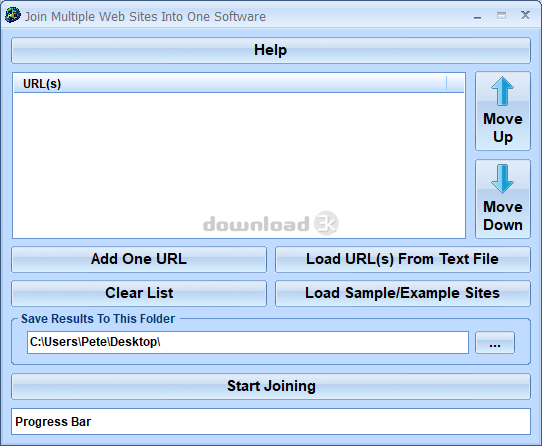This screenshot has width=542, height=446.
Task: Browse for folder with the ... button
Action: [495, 343]
